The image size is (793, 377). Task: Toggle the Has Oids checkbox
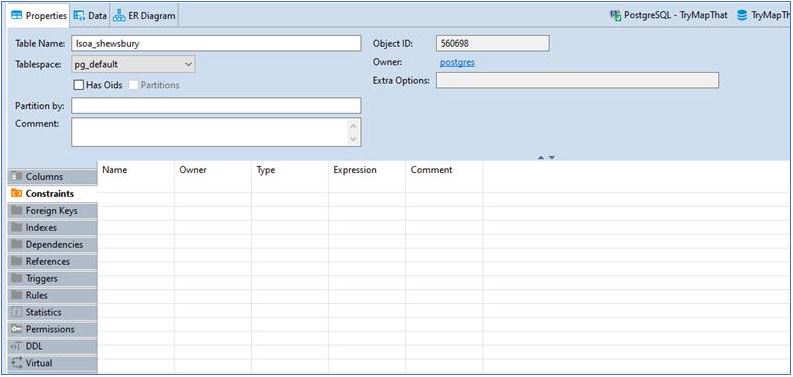click(78, 85)
